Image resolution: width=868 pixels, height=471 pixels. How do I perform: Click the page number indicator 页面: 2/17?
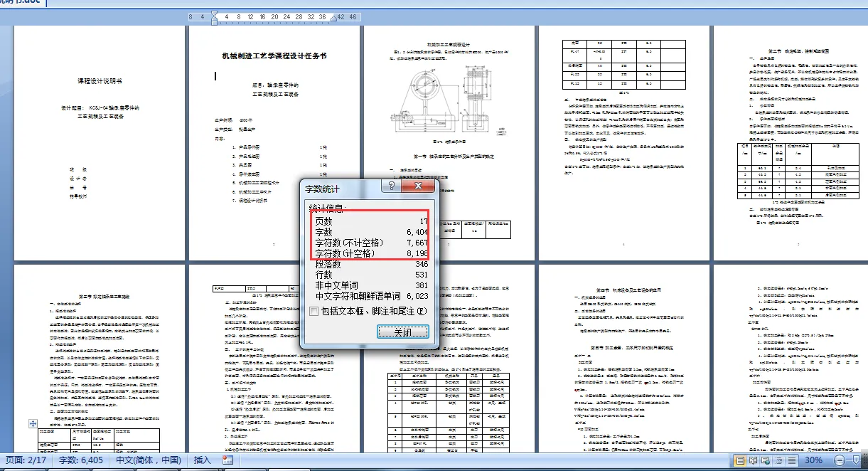coord(26,460)
